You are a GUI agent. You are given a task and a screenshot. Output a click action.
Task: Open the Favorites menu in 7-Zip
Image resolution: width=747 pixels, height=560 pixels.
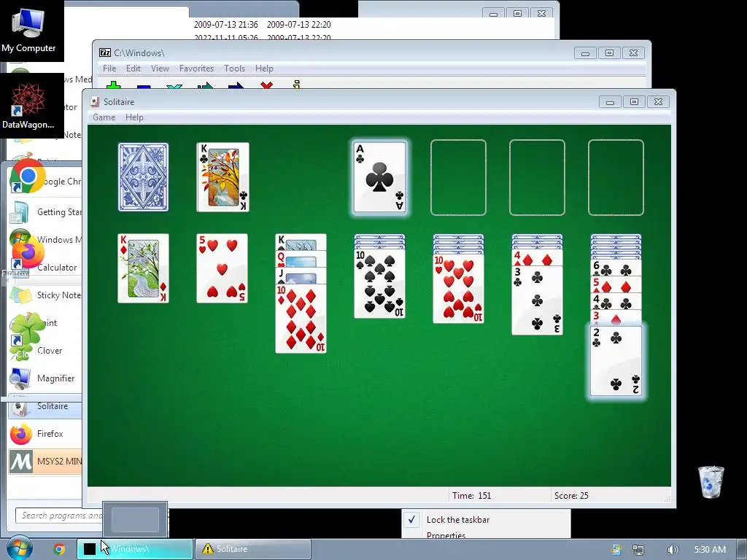[196, 69]
